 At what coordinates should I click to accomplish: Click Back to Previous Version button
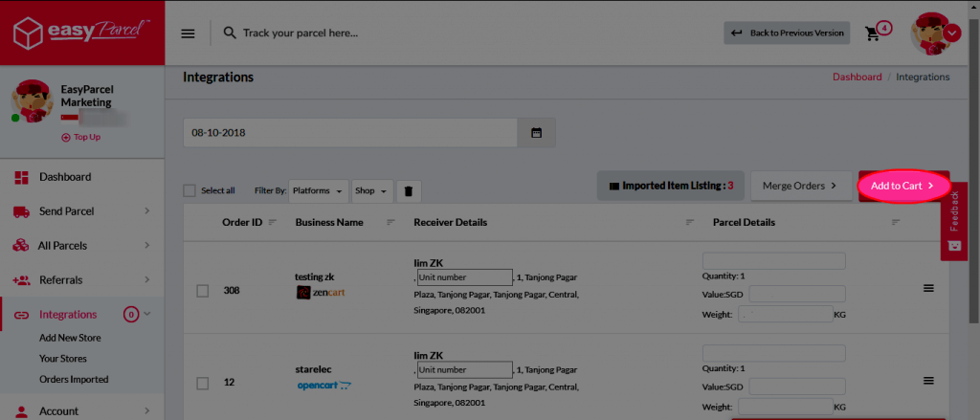[x=787, y=33]
